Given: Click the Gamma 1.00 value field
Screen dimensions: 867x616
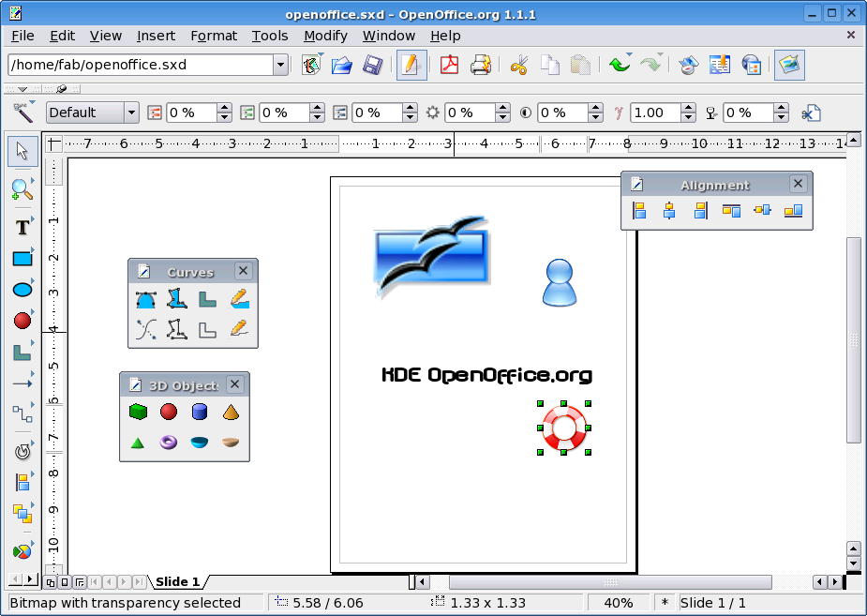Looking at the screenshot, I should click(656, 113).
